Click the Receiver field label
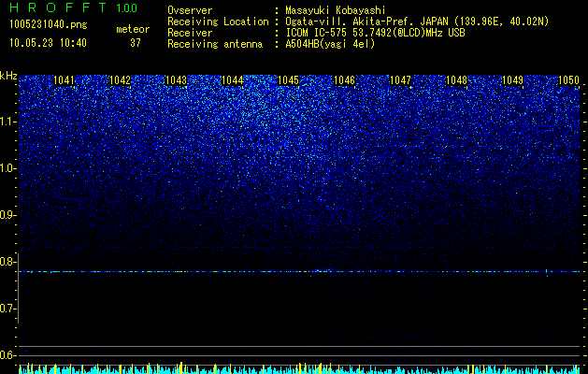 pos(190,33)
